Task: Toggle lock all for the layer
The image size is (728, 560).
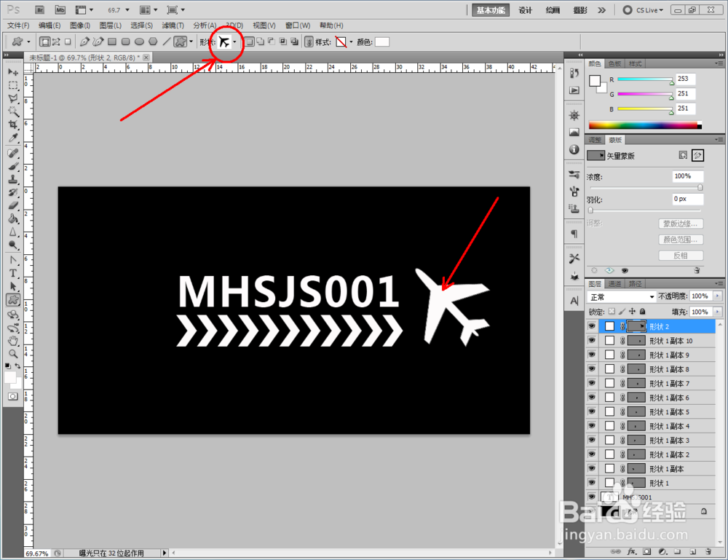Action: click(643, 312)
